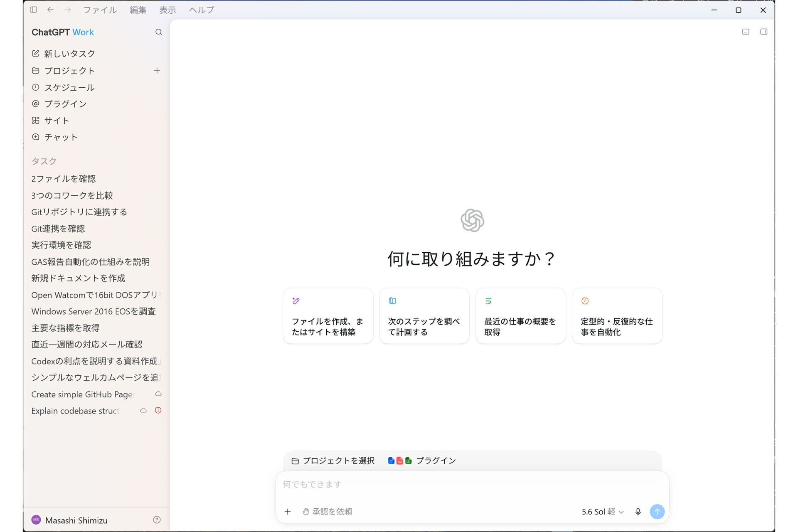This screenshot has height=532, width=798.
Task: Click the plus attach icon in composer
Action: [288, 512]
